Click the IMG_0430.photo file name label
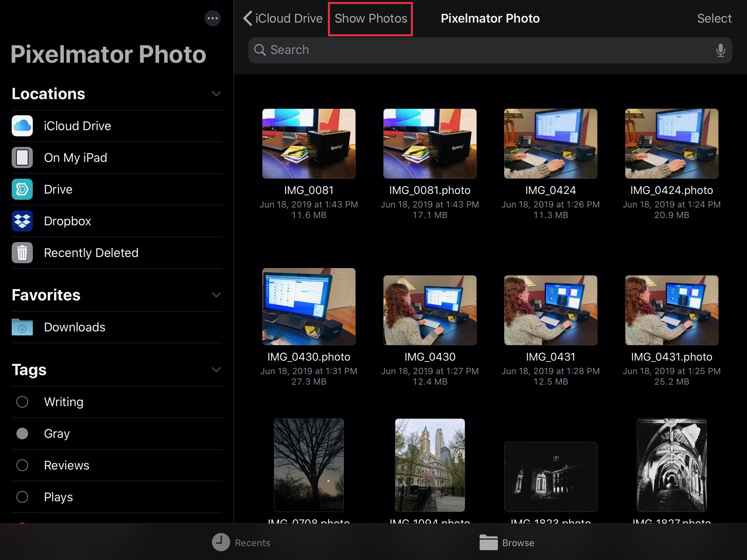 coord(309,357)
